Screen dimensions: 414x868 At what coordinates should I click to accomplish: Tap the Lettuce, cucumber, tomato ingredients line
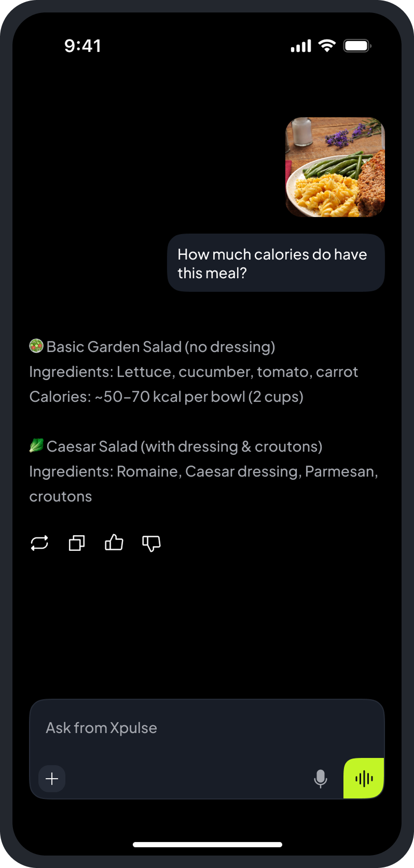pyautogui.click(x=194, y=372)
